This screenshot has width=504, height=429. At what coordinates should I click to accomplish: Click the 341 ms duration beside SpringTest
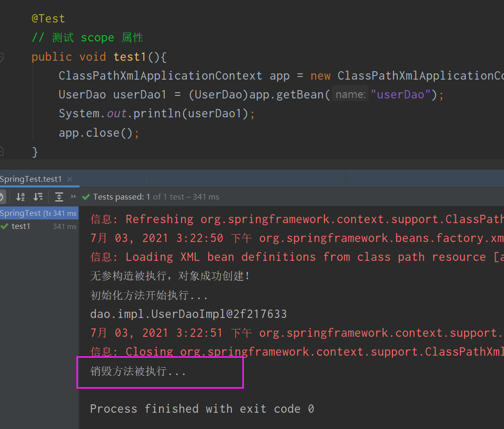click(x=64, y=213)
